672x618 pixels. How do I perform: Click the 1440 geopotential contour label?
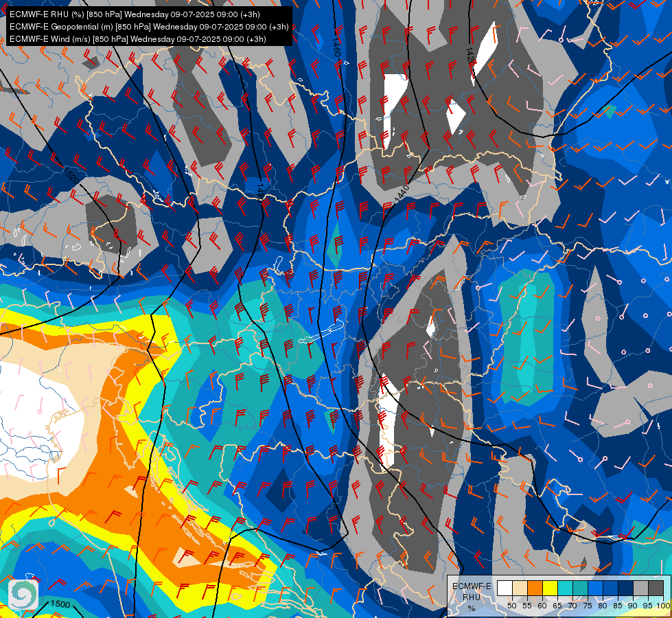(x=402, y=194)
